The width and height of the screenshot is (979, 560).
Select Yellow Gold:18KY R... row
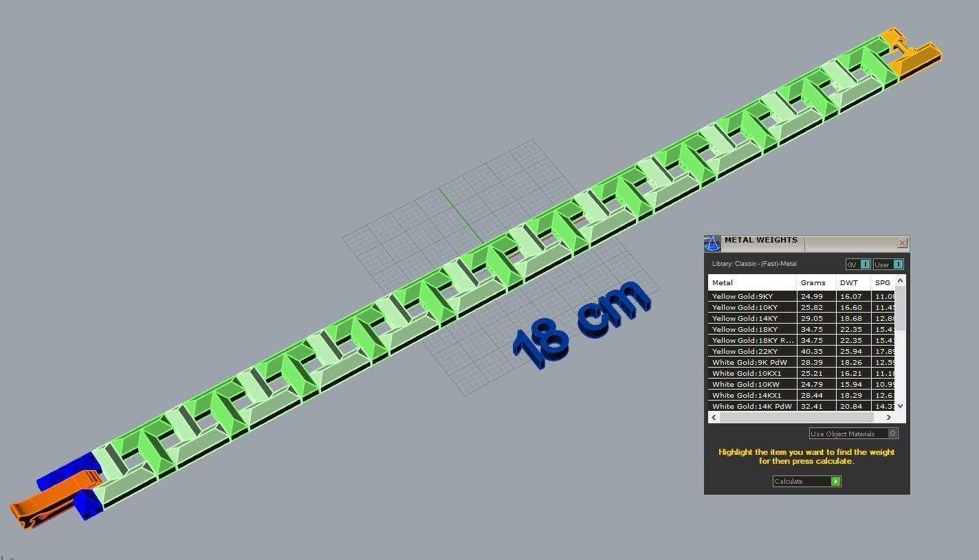[x=802, y=340]
